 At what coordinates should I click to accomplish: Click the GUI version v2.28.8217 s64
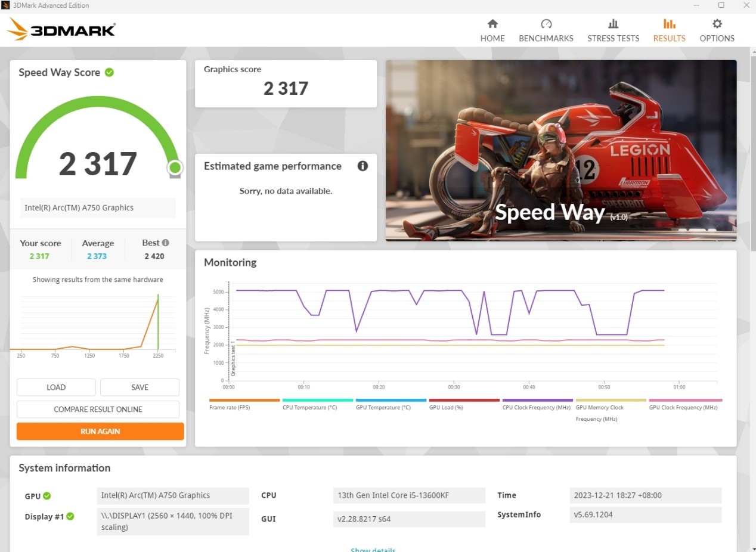[409, 519]
